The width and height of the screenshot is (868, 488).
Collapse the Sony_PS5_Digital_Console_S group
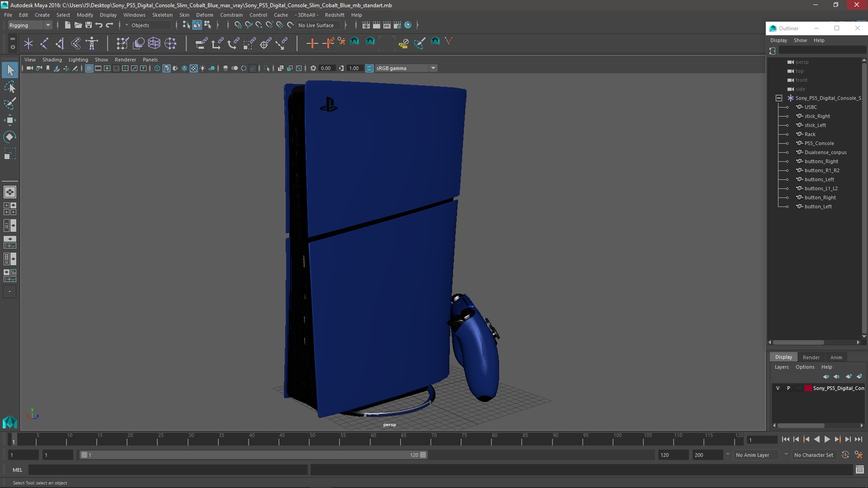[x=779, y=98]
